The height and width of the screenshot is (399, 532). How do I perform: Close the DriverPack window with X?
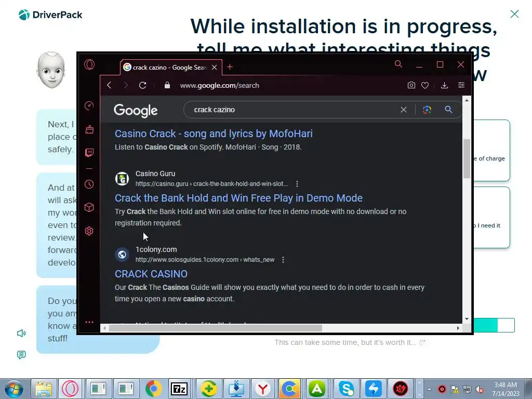click(x=515, y=14)
